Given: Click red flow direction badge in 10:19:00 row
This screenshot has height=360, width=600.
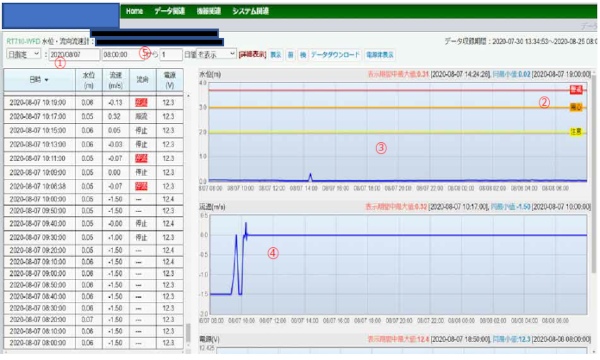Looking at the screenshot, I should click(x=141, y=103).
